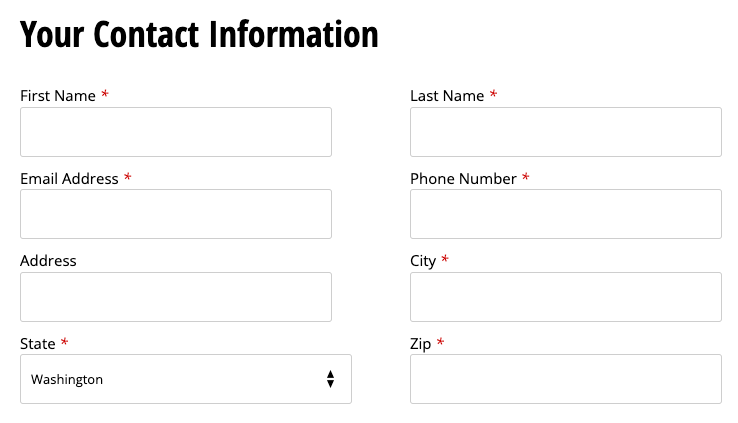Click the Email Address label

pyautogui.click(x=69, y=179)
